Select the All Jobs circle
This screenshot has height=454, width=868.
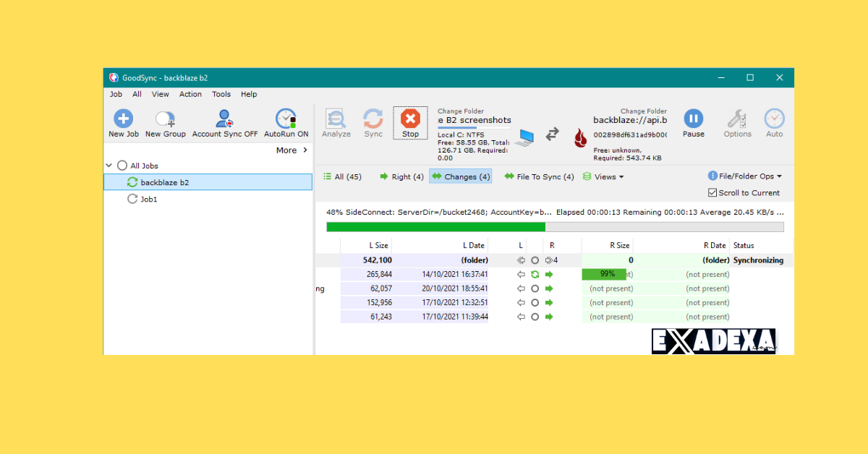(x=122, y=166)
